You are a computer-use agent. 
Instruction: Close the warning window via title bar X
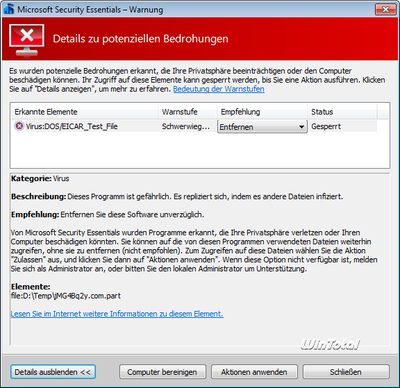point(385,9)
